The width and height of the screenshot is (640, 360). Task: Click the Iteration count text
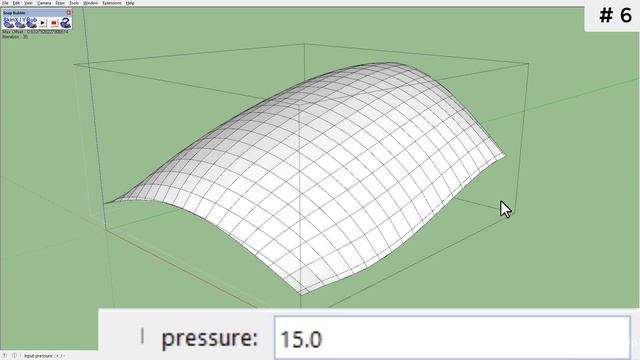click(x=15, y=36)
